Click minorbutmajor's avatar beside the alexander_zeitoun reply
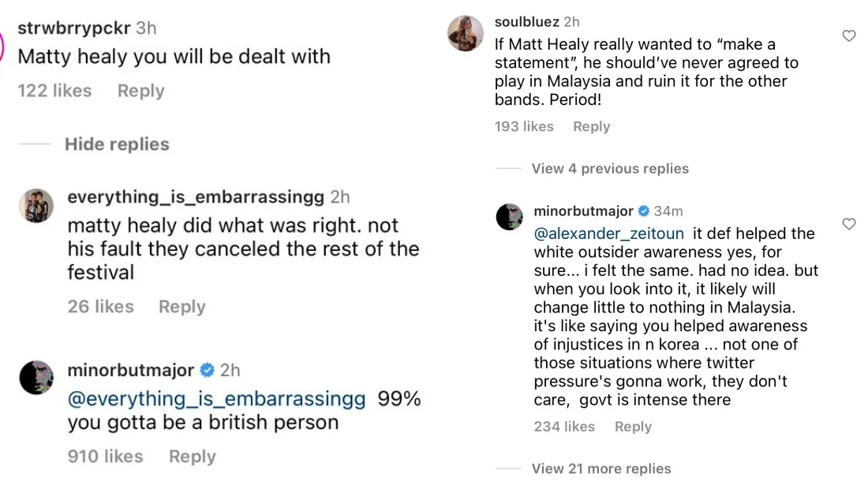Viewport: 868px width, 489px height. pyautogui.click(x=510, y=216)
